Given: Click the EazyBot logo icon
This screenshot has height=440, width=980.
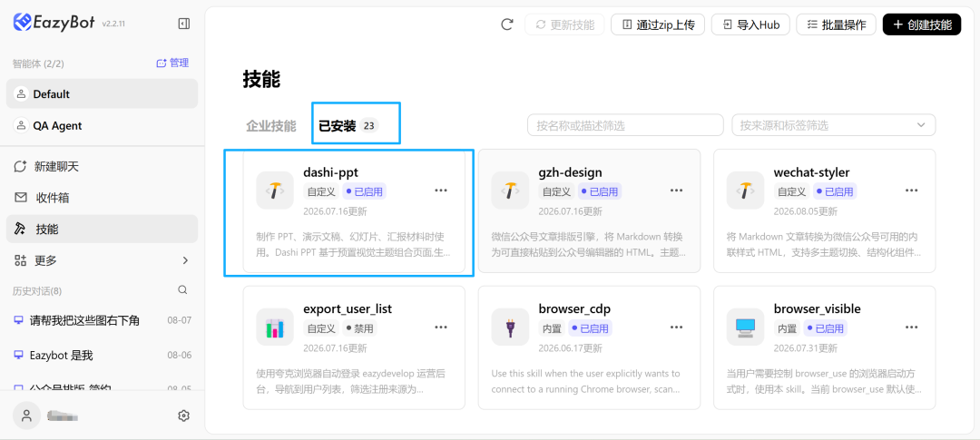Looking at the screenshot, I should [22, 23].
